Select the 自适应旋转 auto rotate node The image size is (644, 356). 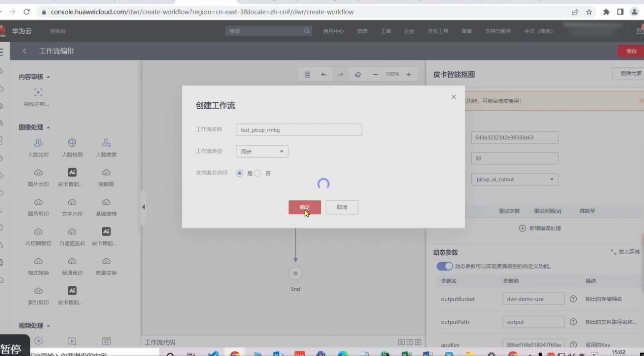pyautogui.click(x=72, y=237)
